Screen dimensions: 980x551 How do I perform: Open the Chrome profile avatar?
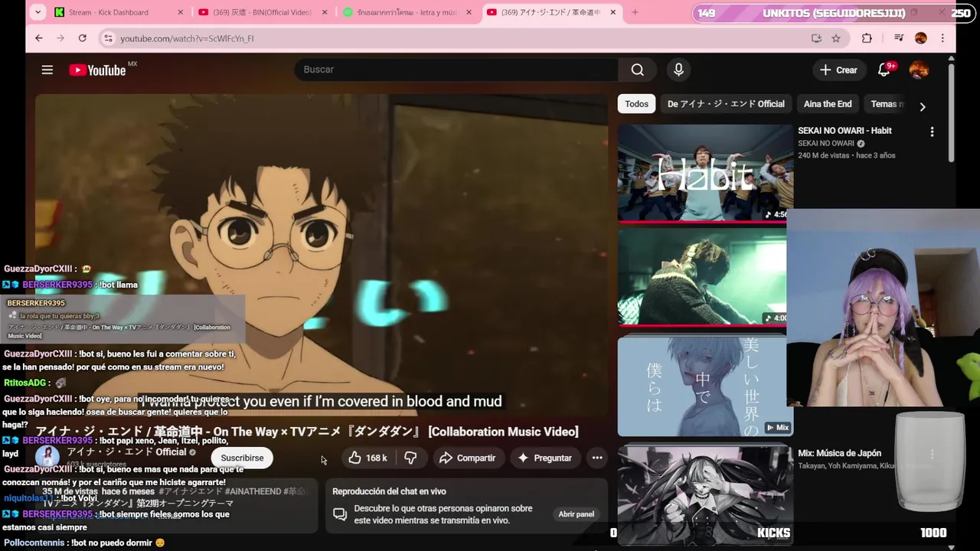tap(921, 38)
